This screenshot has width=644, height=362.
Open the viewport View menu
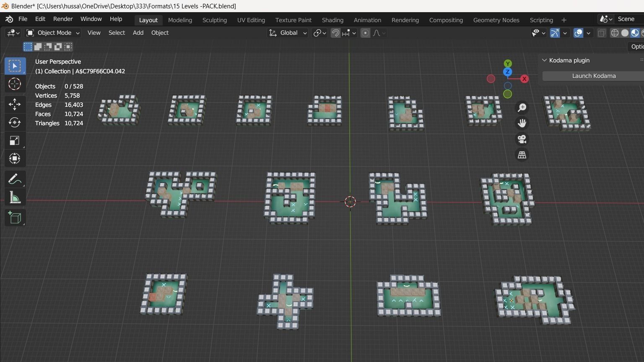point(94,33)
